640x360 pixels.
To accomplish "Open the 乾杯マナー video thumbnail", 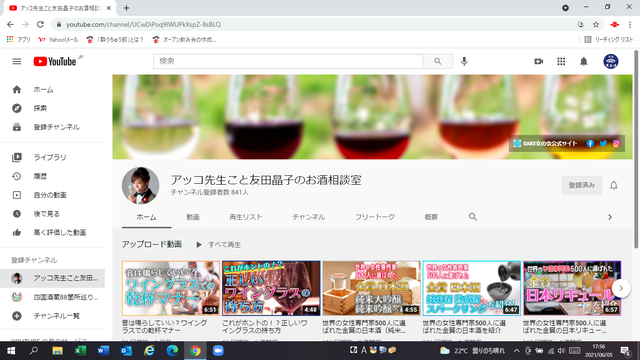I will 171,288.
